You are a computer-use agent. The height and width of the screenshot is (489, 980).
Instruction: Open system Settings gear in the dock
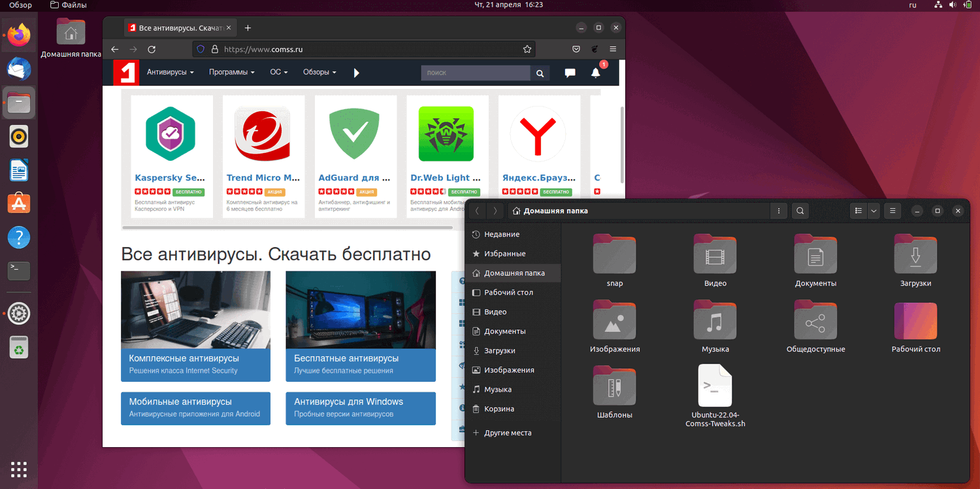(19, 314)
